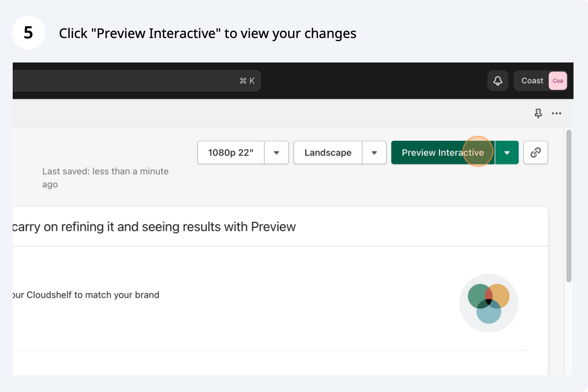The height and width of the screenshot is (392, 588).
Task: Select the 1080p 22" screen size button
Action: click(231, 153)
